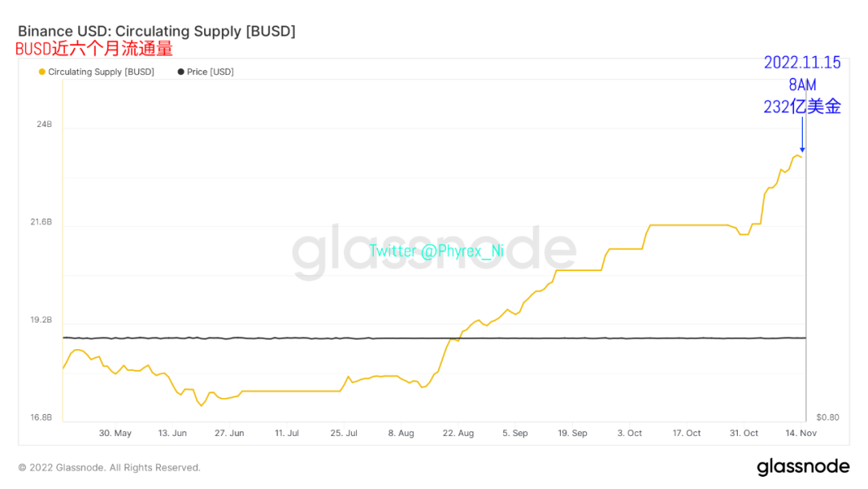Click the 16.8B y-axis label

[40, 417]
